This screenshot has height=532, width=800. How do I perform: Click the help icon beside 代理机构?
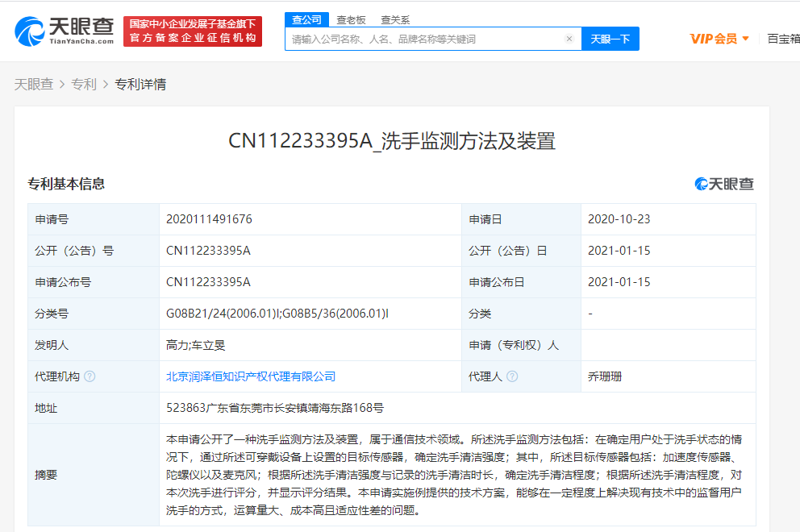coord(90,376)
